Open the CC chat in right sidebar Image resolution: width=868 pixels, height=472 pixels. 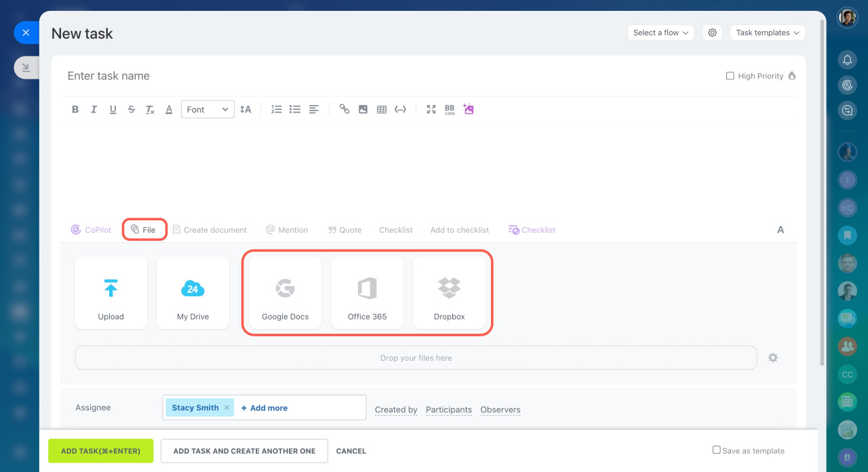click(848, 374)
